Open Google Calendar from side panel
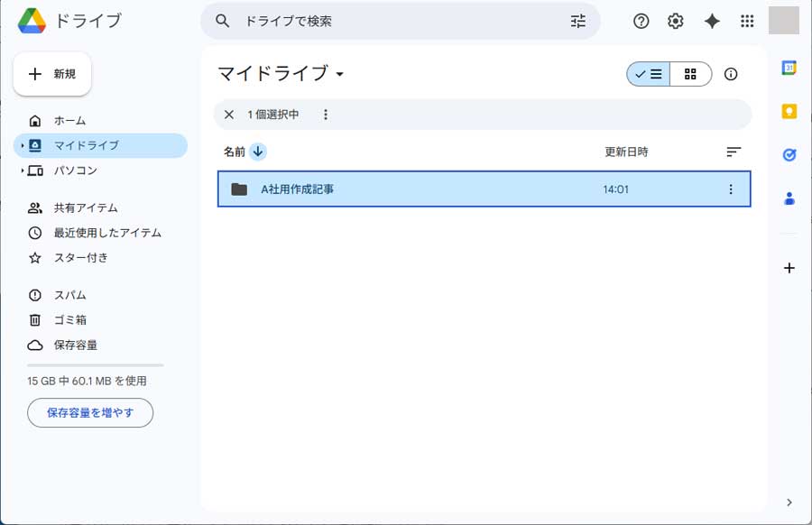 pyautogui.click(x=789, y=69)
